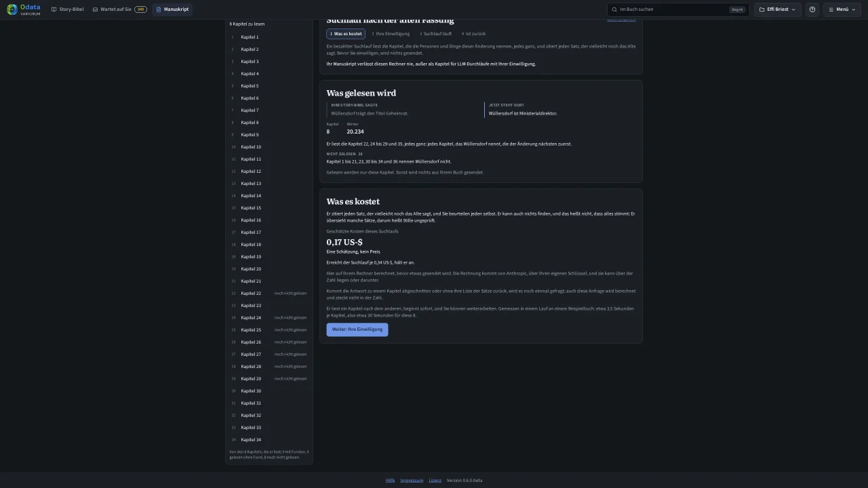Click the Odata Variorum logo
The height and width of the screenshot is (488, 868).
(24, 9)
